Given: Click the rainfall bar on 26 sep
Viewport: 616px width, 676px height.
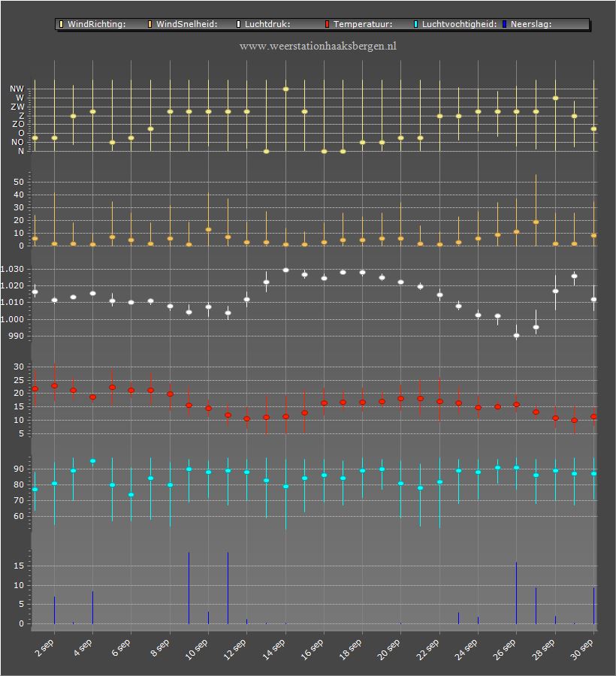Looking at the screenshot, I should coord(516,593).
